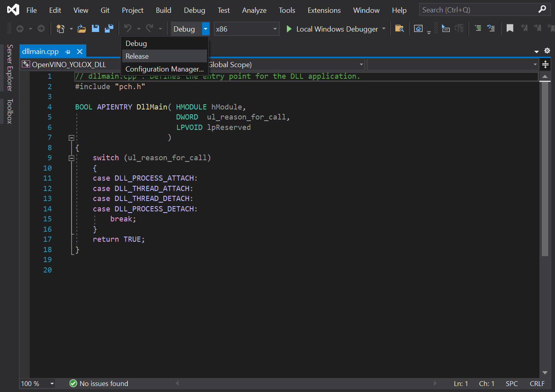The width and height of the screenshot is (555, 392).
Task: Collapse the switch block outline box
Action: click(72, 158)
